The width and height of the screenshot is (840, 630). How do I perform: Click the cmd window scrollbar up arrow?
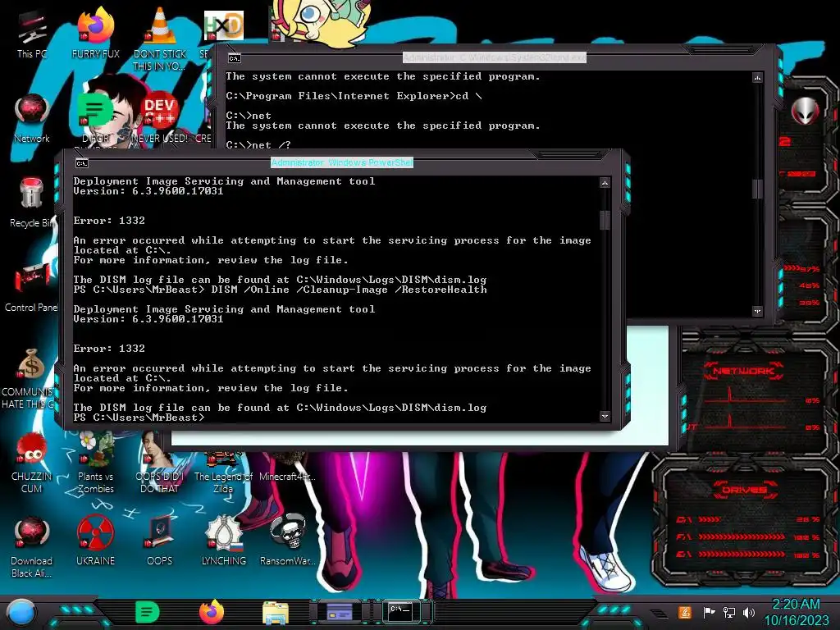pos(757,78)
